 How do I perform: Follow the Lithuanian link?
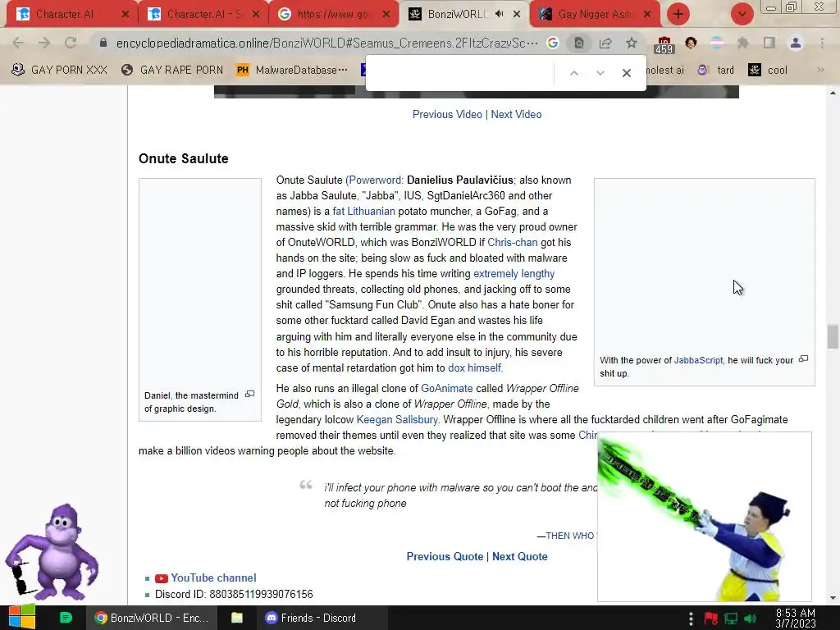(x=372, y=211)
